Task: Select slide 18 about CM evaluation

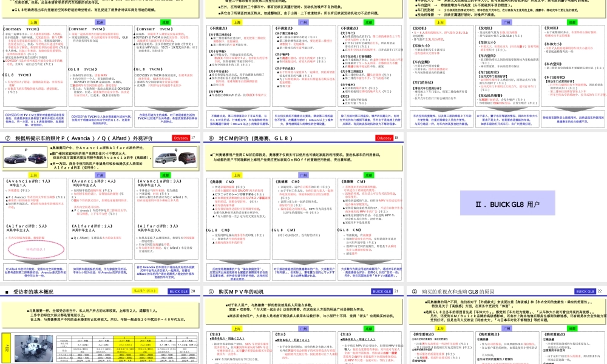Action: pos(303,207)
